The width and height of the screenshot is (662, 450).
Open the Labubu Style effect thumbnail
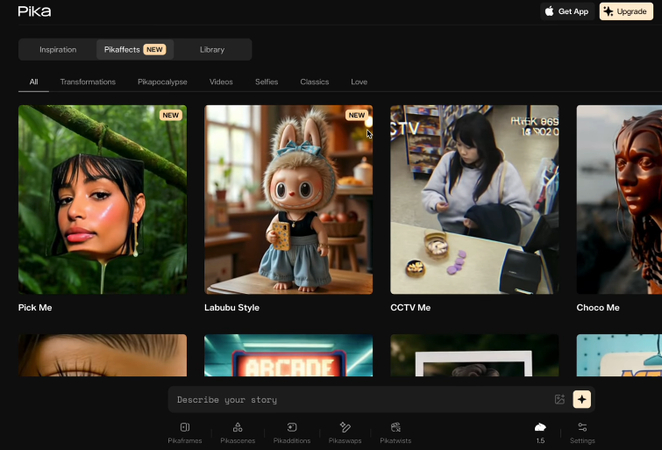tap(288, 200)
